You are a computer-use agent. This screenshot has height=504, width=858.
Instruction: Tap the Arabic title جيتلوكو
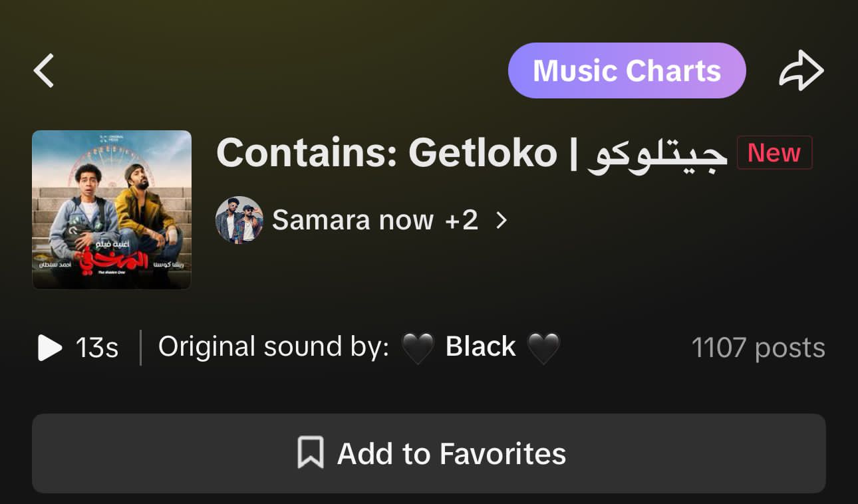(657, 154)
